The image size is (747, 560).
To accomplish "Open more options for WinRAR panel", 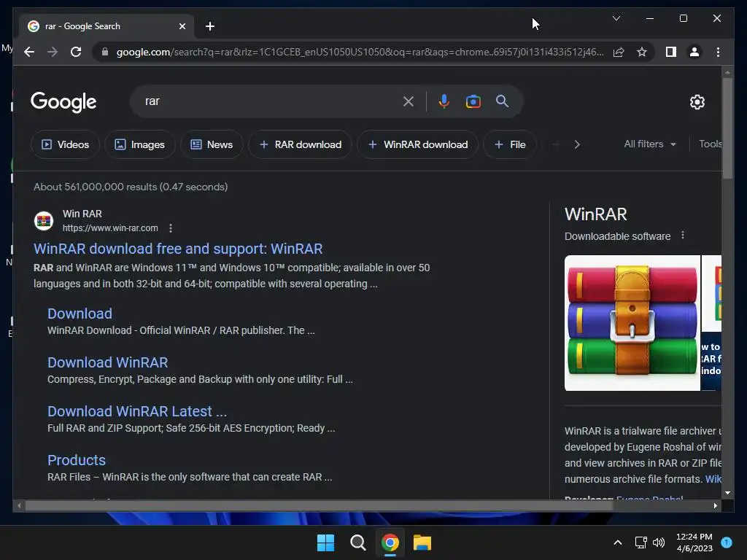I will [x=683, y=236].
